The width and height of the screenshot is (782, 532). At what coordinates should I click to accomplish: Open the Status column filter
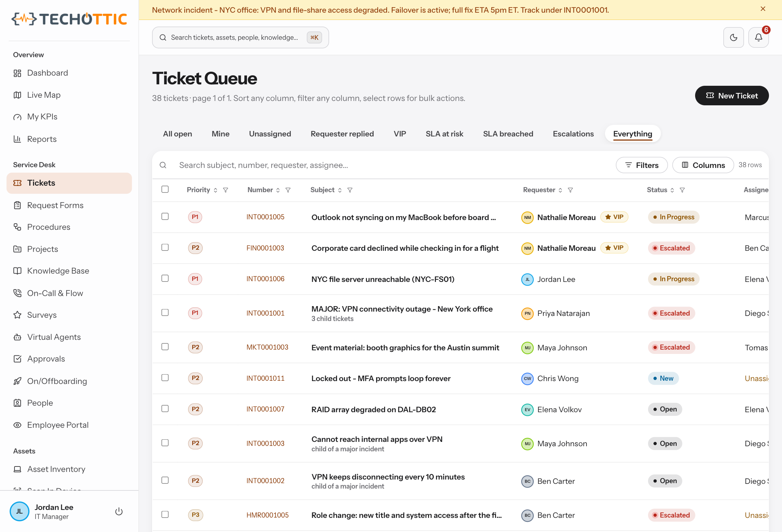click(x=682, y=190)
